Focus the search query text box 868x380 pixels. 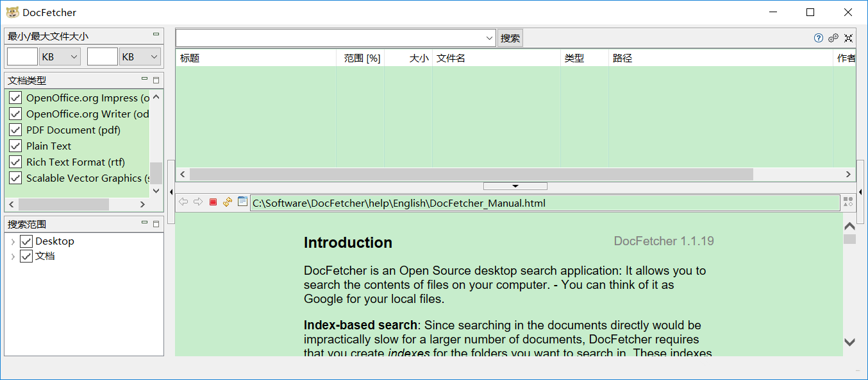pyautogui.click(x=330, y=38)
